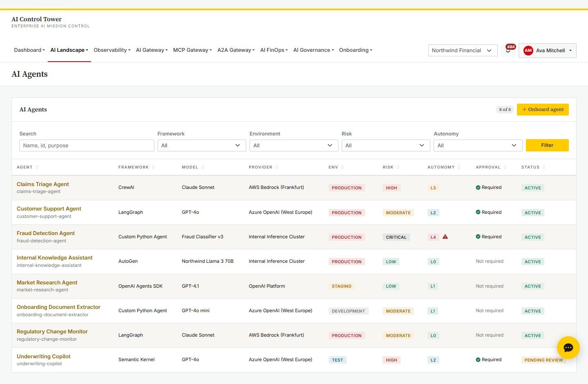
Task: Open the AI Gateway menu
Action: (152, 50)
